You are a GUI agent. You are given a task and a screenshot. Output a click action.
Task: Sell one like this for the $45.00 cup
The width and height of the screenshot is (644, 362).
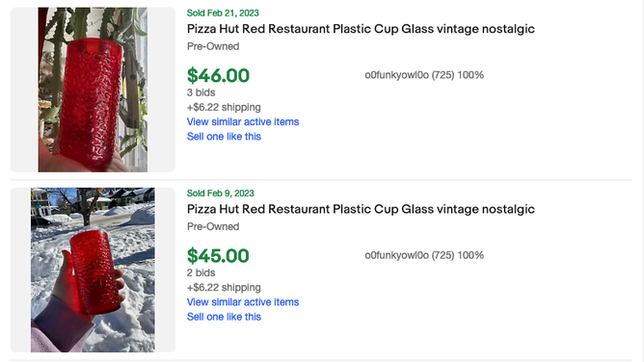224,317
